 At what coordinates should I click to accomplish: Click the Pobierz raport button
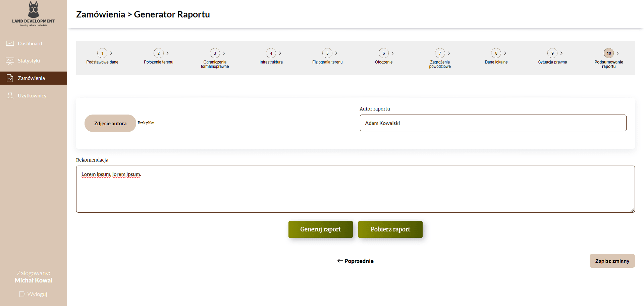click(x=390, y=229)
